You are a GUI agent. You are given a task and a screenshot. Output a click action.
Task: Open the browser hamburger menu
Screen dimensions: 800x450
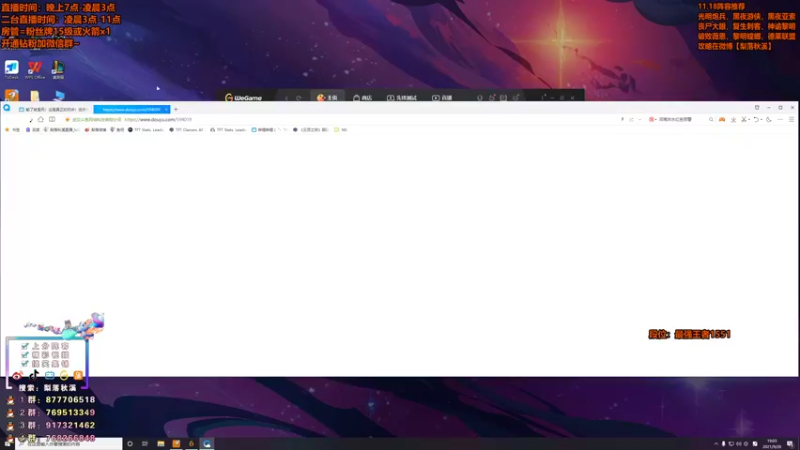791,119
